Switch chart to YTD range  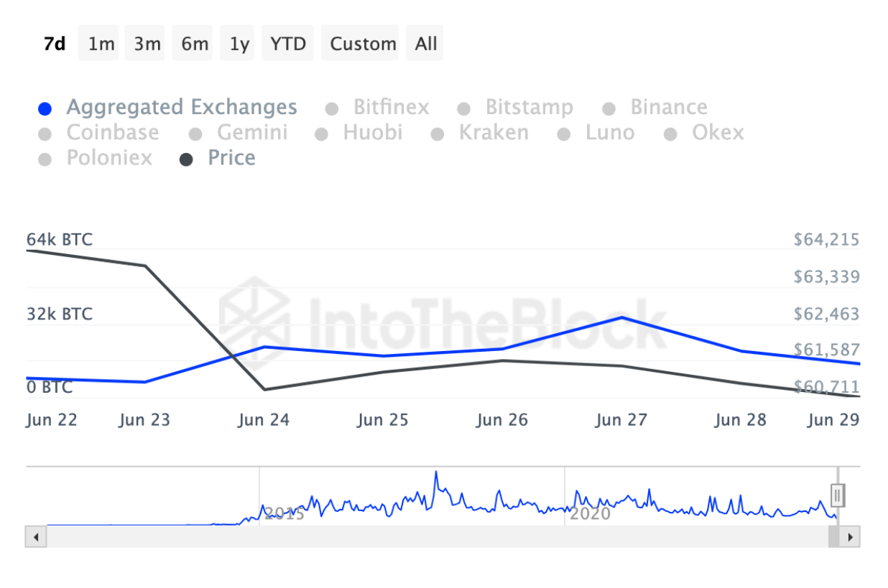[x=287, y=44]
